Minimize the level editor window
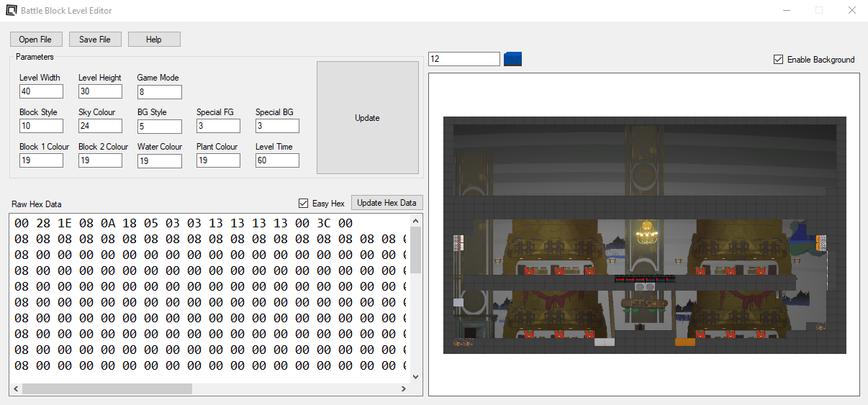Image resolution: width=868 pixels, height=405 pixels. point(786,11)
